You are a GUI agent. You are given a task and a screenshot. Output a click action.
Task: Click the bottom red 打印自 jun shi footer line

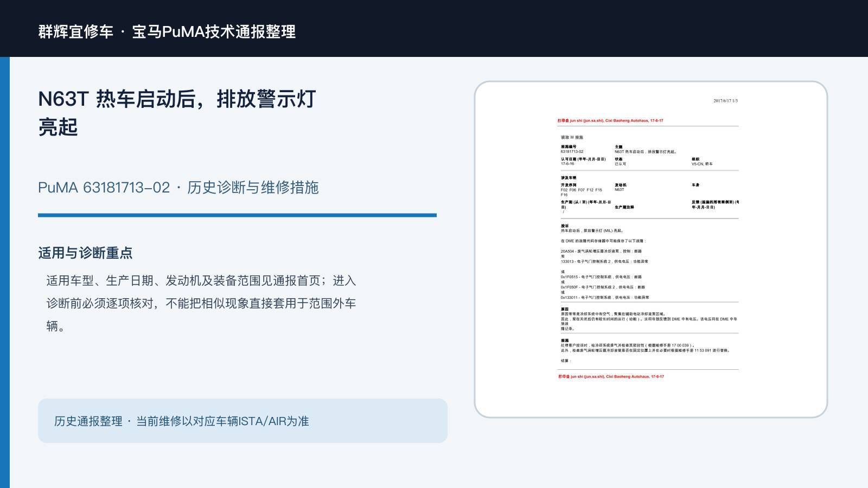tap(611, 376)
